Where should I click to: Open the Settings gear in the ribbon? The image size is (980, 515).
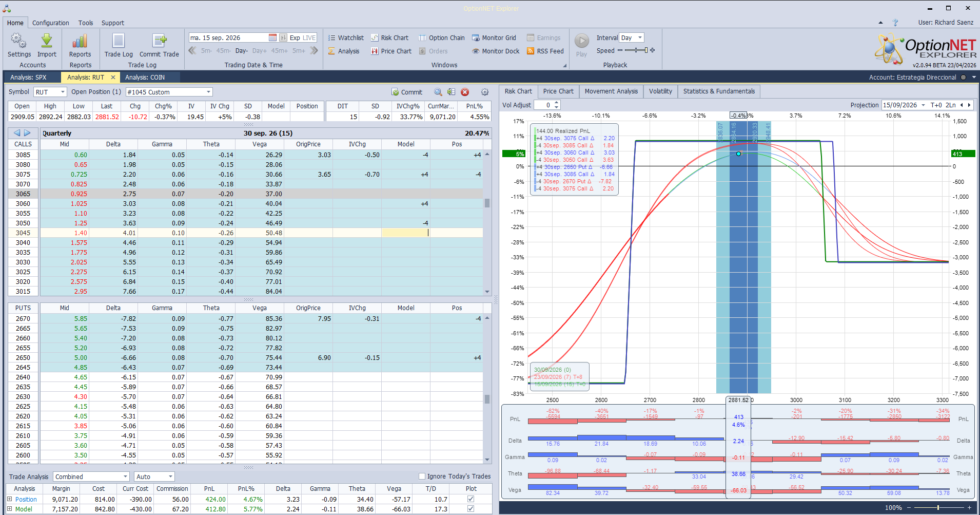coord(19,45)
